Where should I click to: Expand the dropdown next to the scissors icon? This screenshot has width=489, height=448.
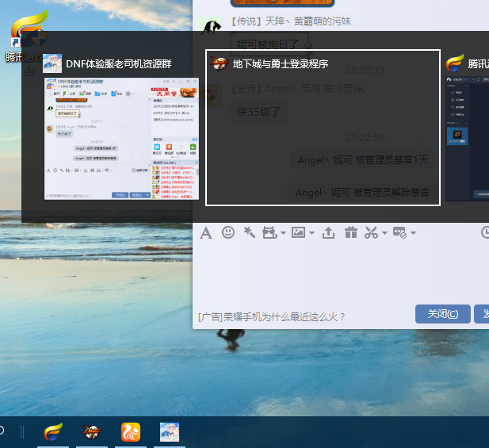point(384,233)
